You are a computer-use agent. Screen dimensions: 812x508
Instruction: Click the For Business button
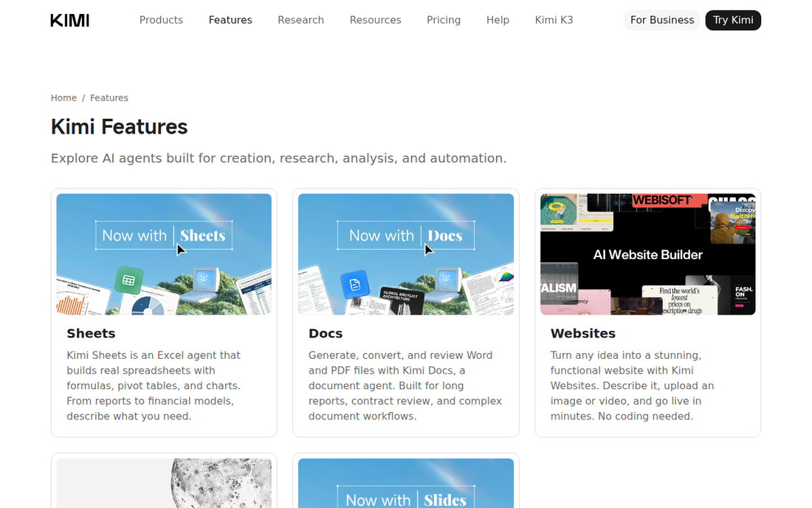click(662, 20)
